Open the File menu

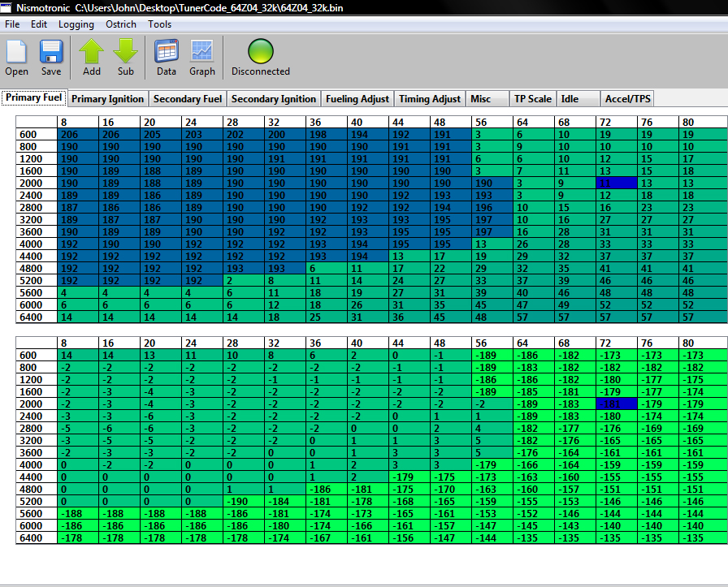click(x=12, y=24)
